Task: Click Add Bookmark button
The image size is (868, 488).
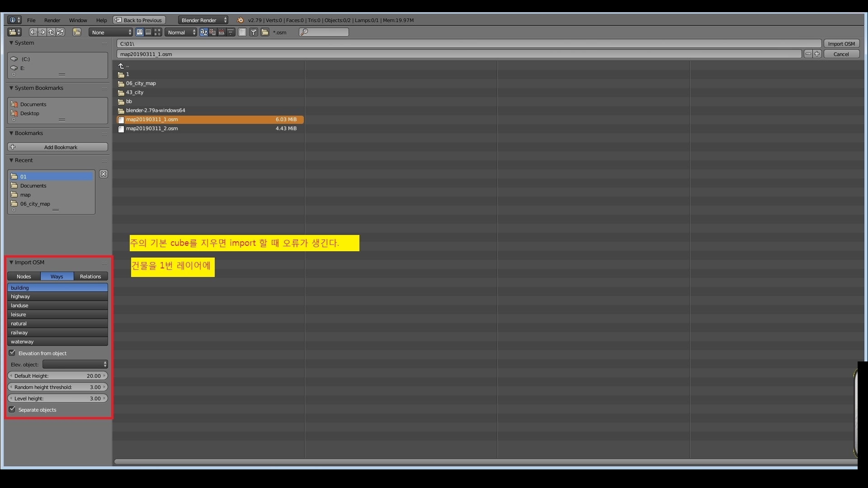Action: [57, 147]
